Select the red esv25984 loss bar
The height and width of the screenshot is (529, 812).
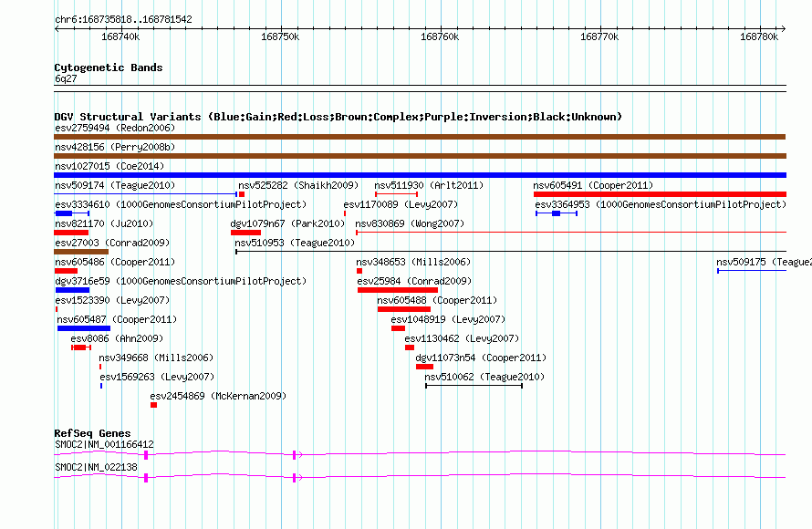click(398, 290)
